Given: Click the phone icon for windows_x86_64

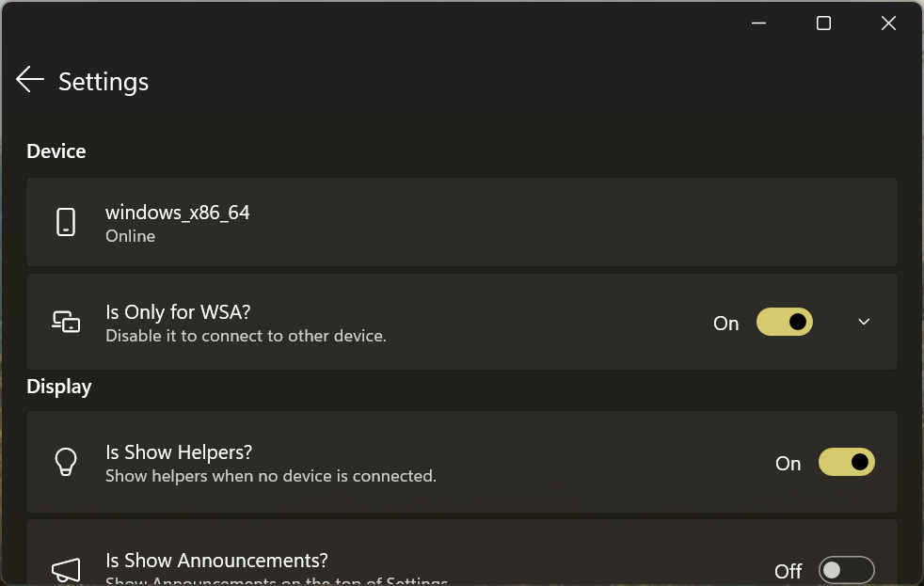Looking at the screenshot, I should coord(66,223).
